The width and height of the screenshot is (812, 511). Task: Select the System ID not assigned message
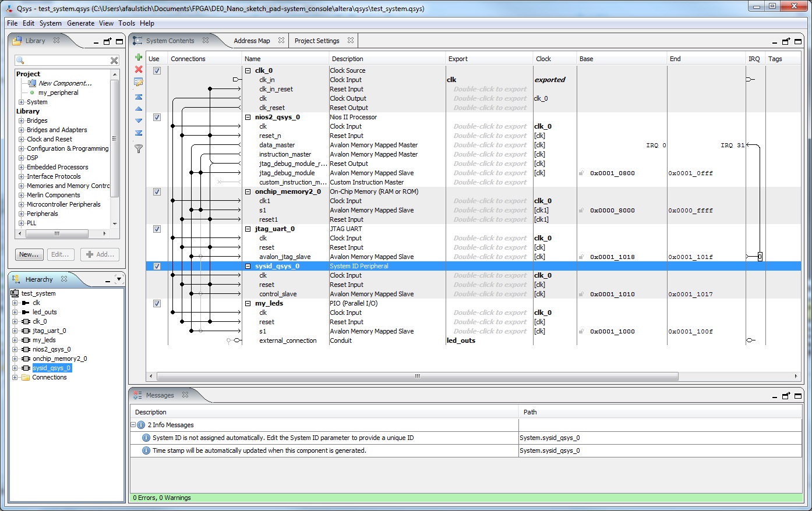coord(324,438)
